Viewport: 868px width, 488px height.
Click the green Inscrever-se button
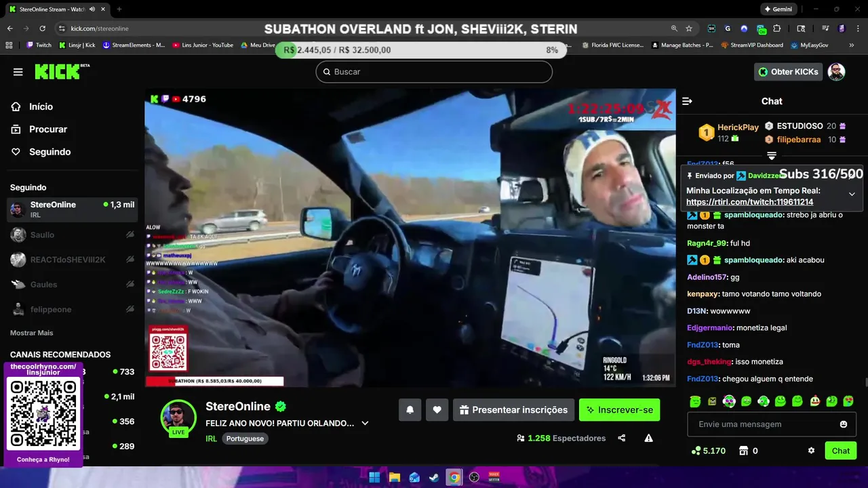click(619, 410)
